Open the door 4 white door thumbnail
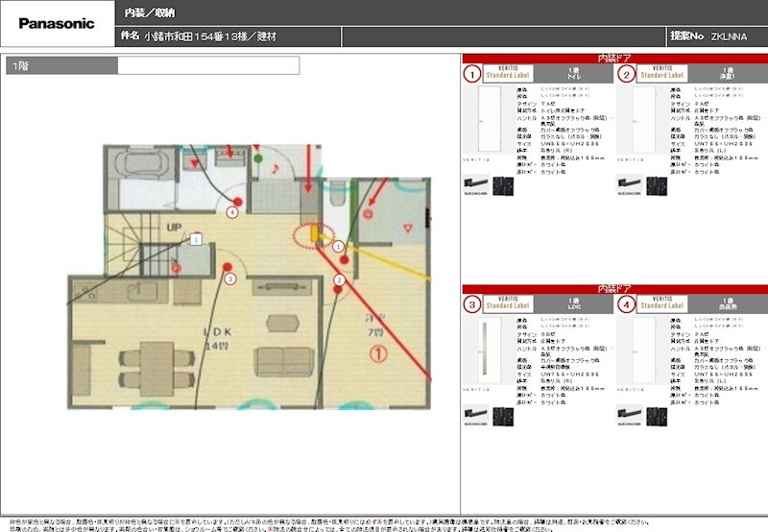Image resolution: width=768 pixels, height=532 pixels. [643, 350]
